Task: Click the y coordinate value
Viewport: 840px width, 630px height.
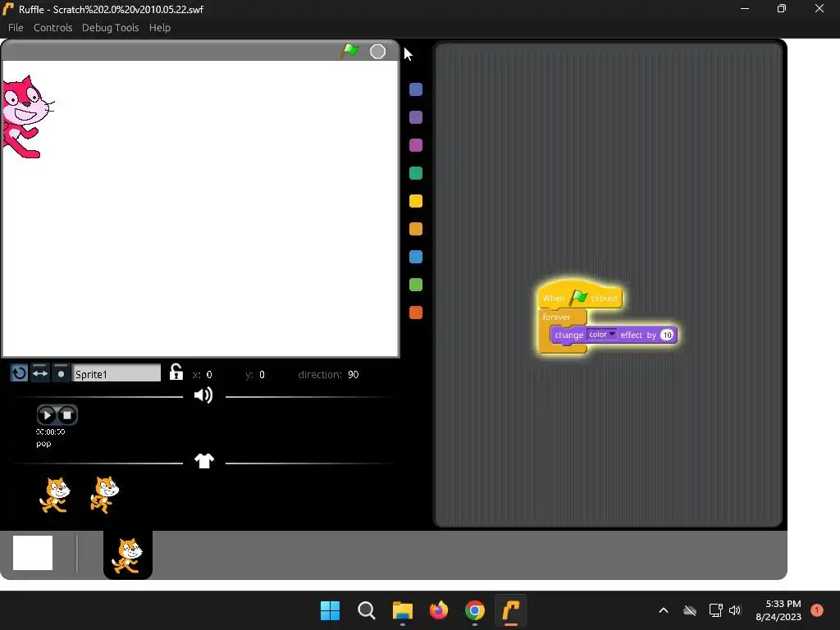Action: coord(262,374)
